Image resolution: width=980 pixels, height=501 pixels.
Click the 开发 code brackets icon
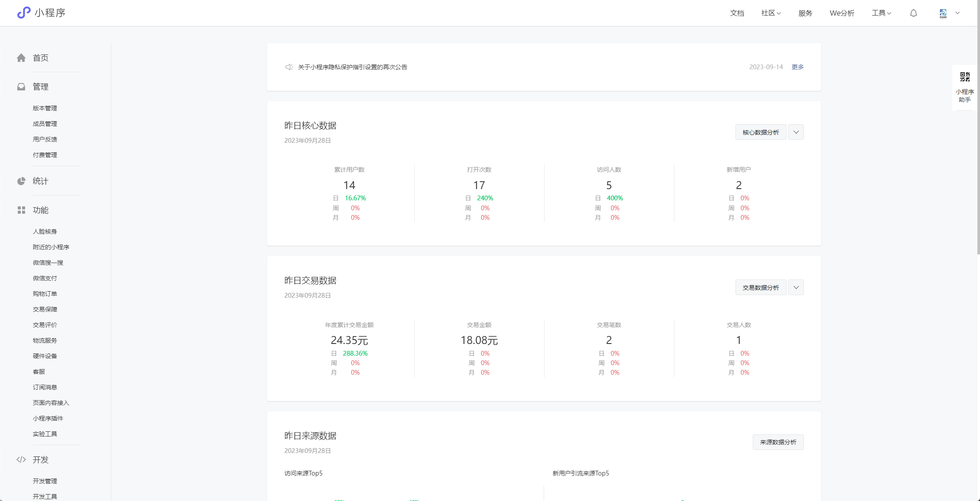pyautogui.click(x=21, y=460)
